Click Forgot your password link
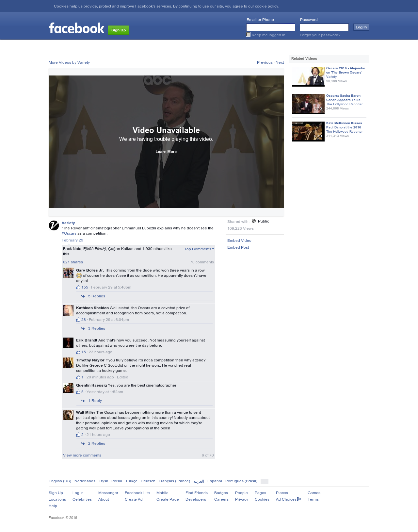This screenshot has width=418, height=532. click(320, 35)
